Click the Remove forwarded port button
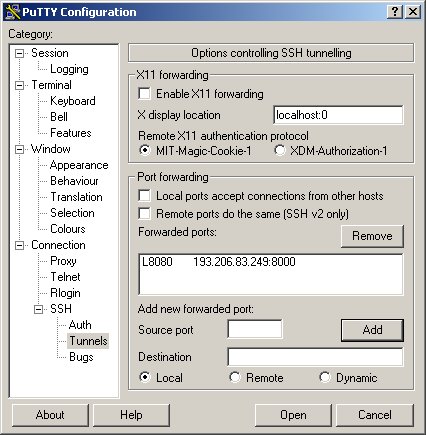This screenshot has width=426, height=435. pyautogui.click(x=372, y=236)
